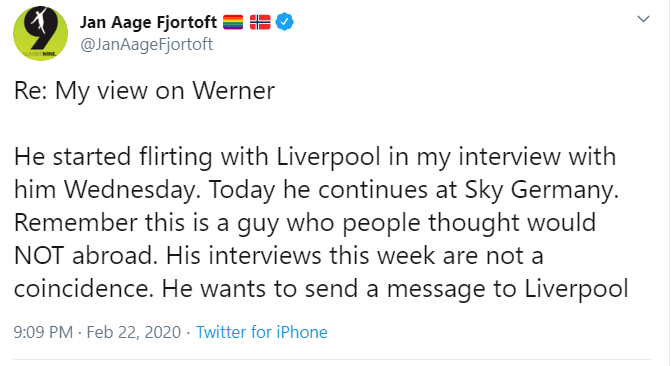Click the 'Re: My view on' heading text

pos(99,91)
